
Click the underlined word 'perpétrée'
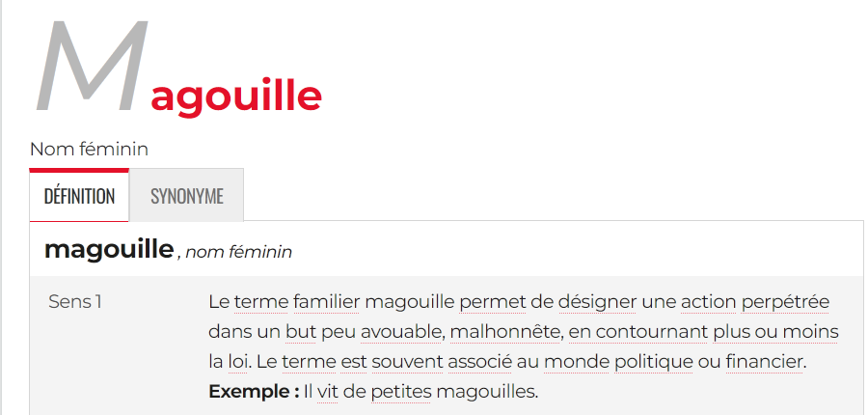(785, 302)
